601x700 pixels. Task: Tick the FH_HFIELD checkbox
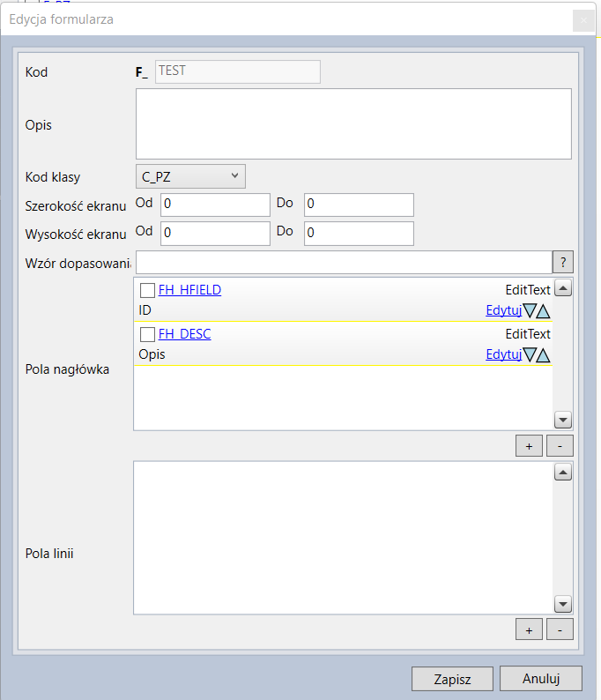pos(148,290)
